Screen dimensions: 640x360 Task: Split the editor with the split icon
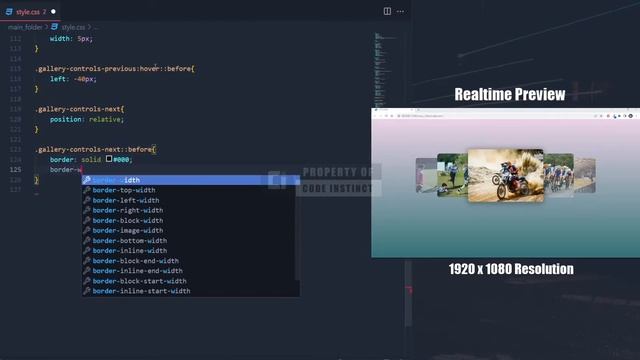(x=387, y=11)
